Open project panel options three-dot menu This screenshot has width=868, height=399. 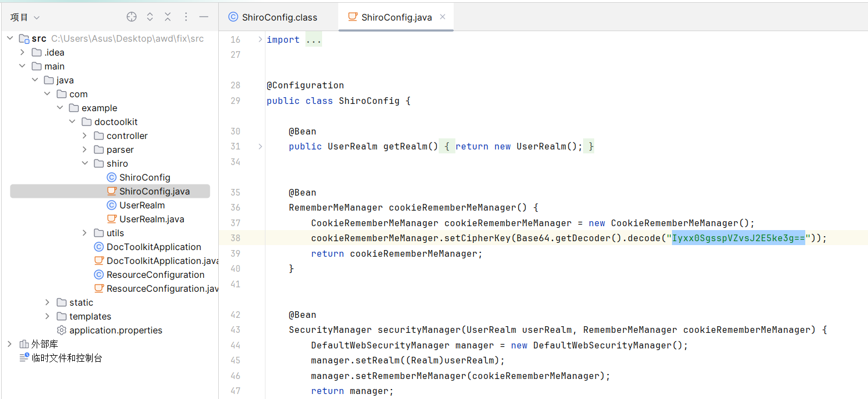point(186,17)
